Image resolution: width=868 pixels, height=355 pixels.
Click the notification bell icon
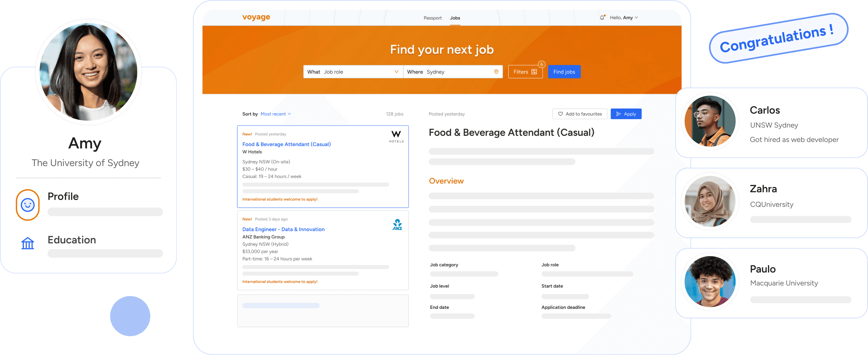pyautogui.click(x=602, y=18)
